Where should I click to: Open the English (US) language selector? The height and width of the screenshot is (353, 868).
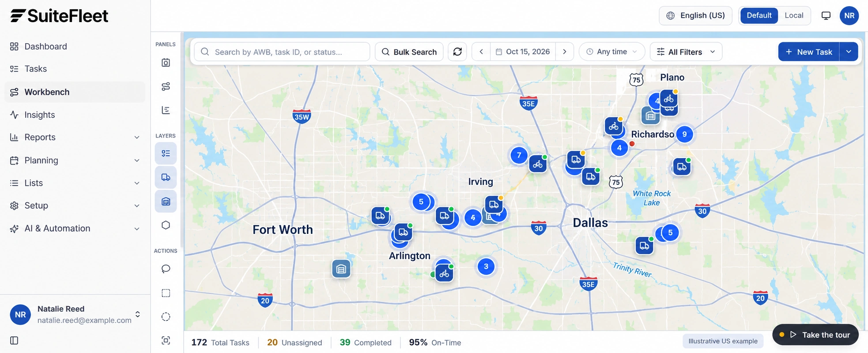(x=695, y=15)
